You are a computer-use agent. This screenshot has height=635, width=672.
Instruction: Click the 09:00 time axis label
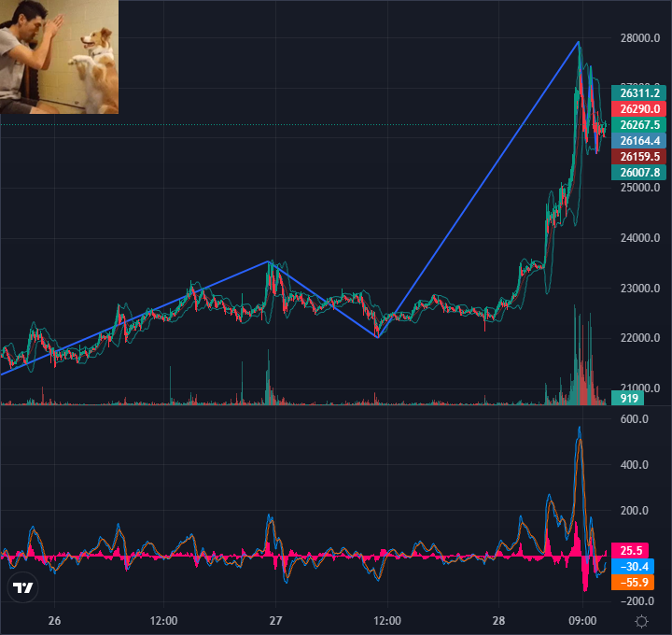tap(582, 620)
